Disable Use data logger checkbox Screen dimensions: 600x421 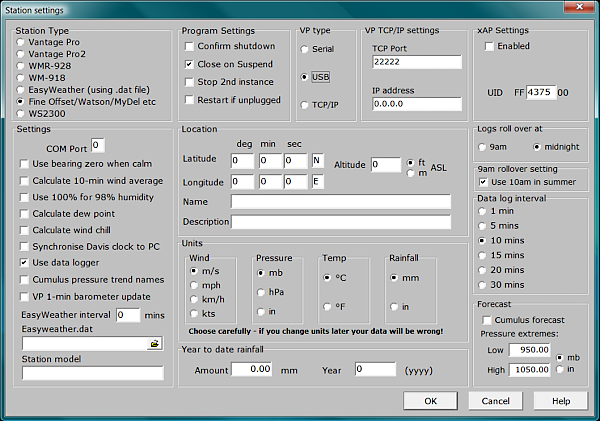(x=24, y=262)
